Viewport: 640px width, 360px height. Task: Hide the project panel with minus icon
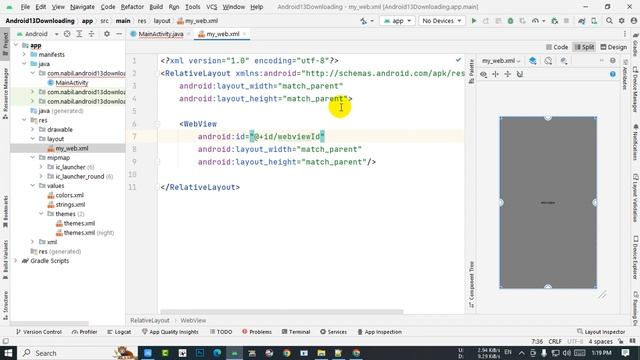pos(119,34)
